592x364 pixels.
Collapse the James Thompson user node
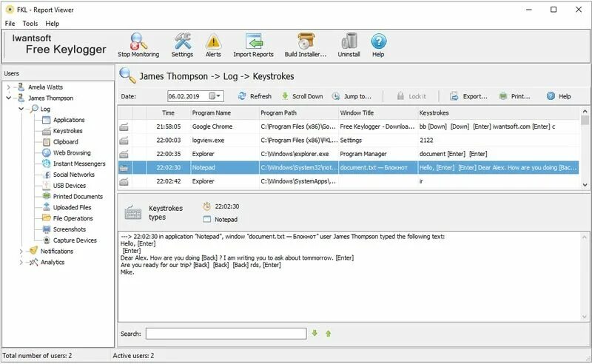point(8,98)
